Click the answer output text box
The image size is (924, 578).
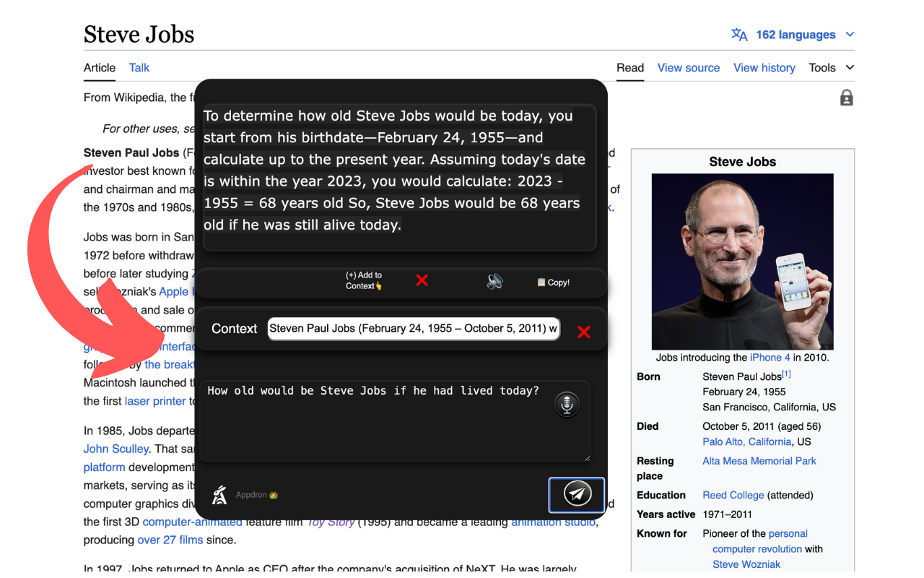[x=400, y=178]
